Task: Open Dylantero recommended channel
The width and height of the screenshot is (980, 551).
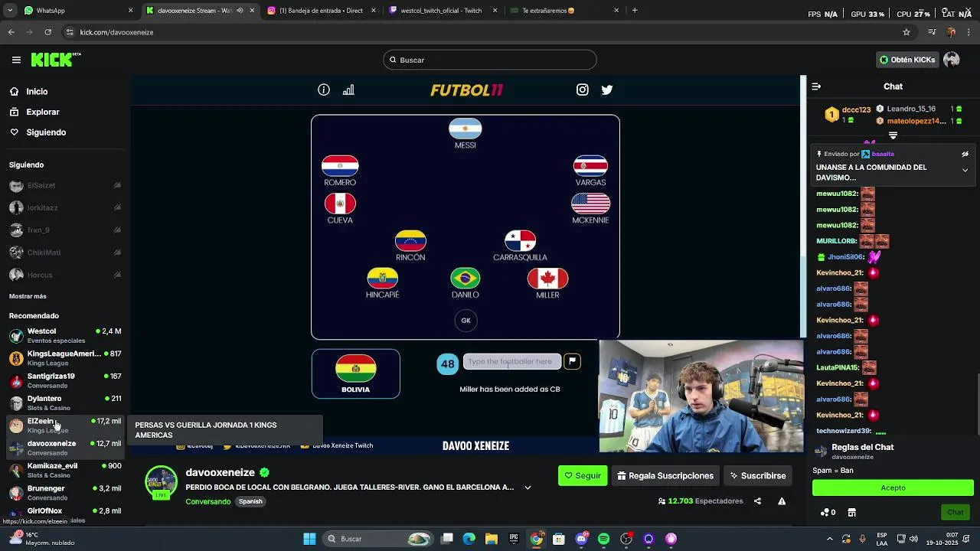Action: click(x=65, y=403)
